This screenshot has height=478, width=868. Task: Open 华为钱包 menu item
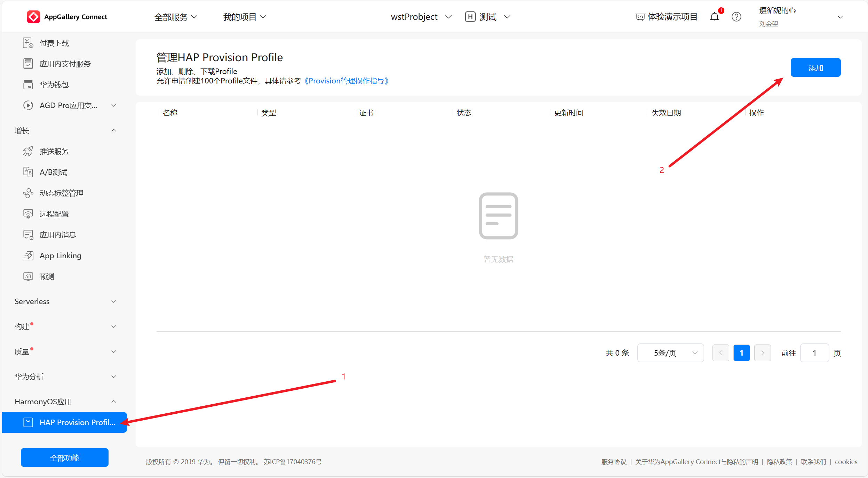click(54, 84)
